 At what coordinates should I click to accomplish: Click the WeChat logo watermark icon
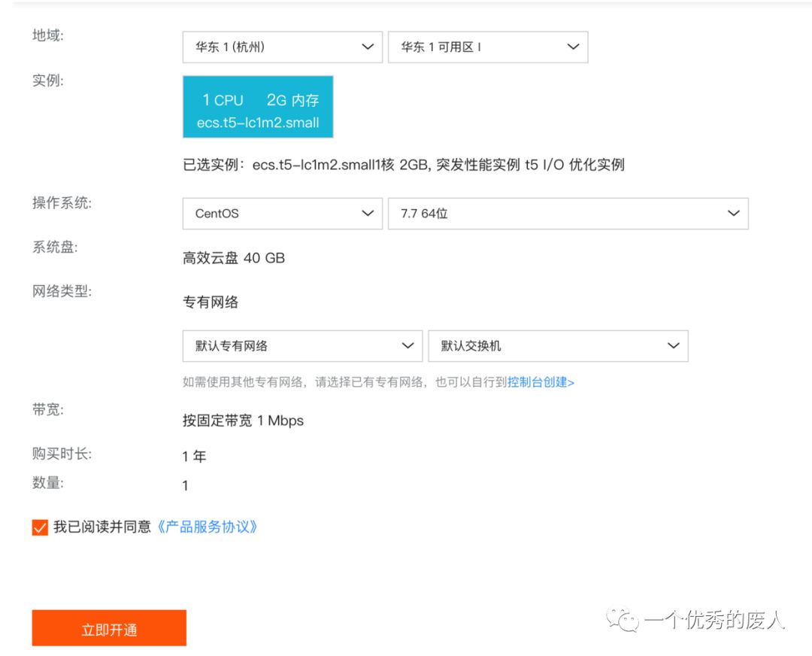pyautogui.click(x=625, y=620)
